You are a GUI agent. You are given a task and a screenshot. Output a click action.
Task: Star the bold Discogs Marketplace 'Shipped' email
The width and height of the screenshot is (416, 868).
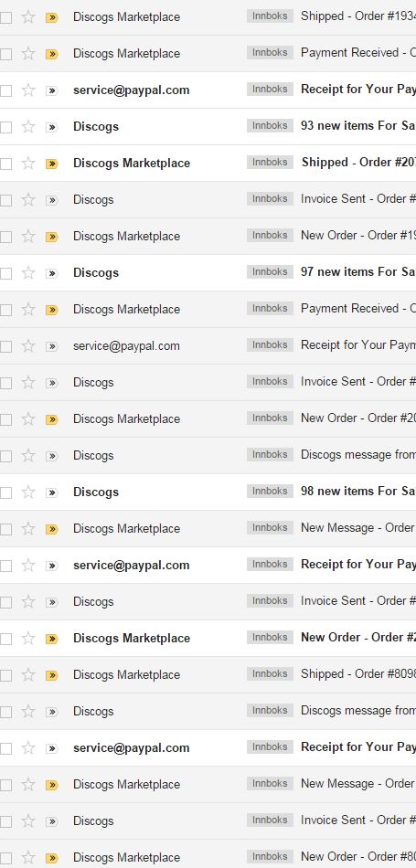click(28, 164)
